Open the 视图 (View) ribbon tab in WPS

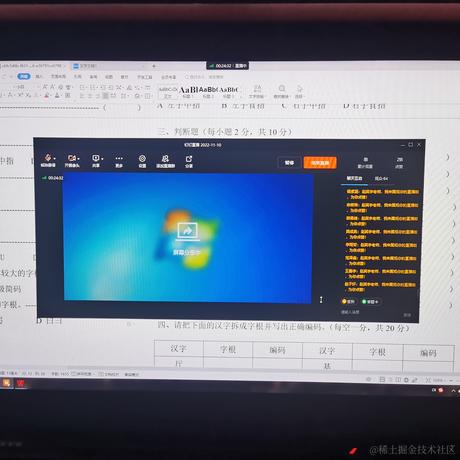pyautogui.click(x=109, y=77)
